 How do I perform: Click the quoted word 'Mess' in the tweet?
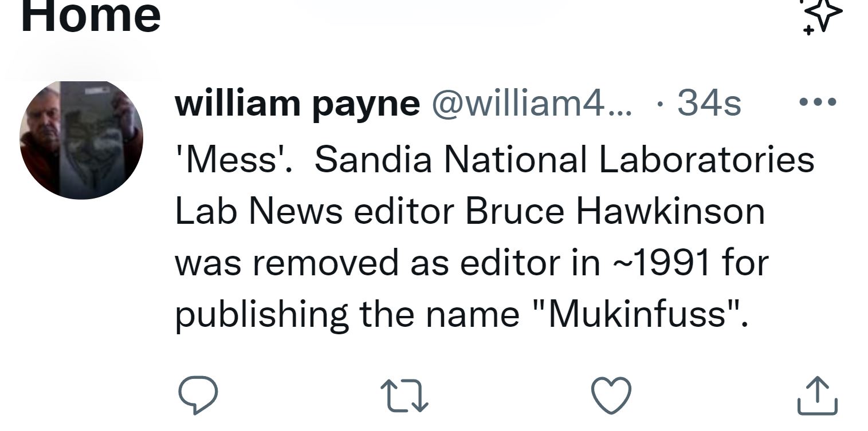234,160
